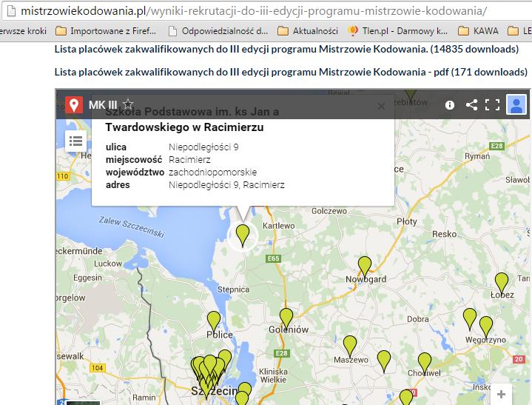
Task: Click the marker between Maszewo and Chociwel
Action: coord(384,361)
